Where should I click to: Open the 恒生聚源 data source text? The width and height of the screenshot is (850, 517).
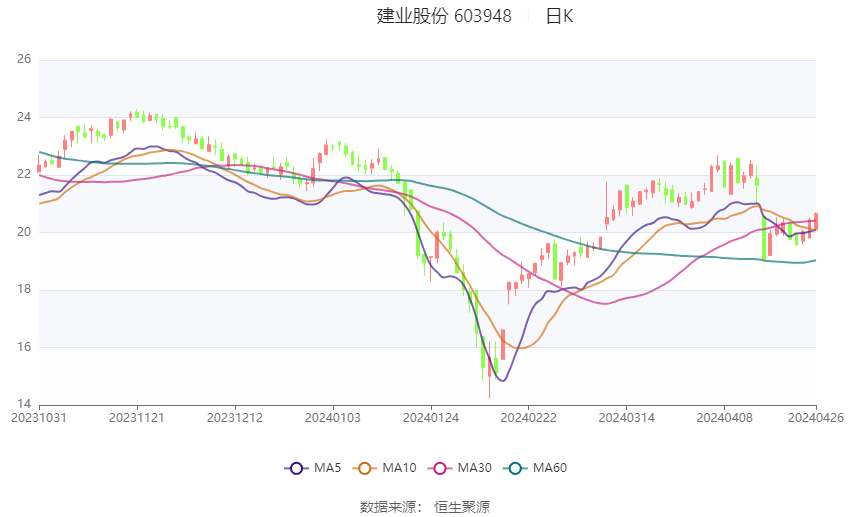pyautogui.click(x=462, y=507)
